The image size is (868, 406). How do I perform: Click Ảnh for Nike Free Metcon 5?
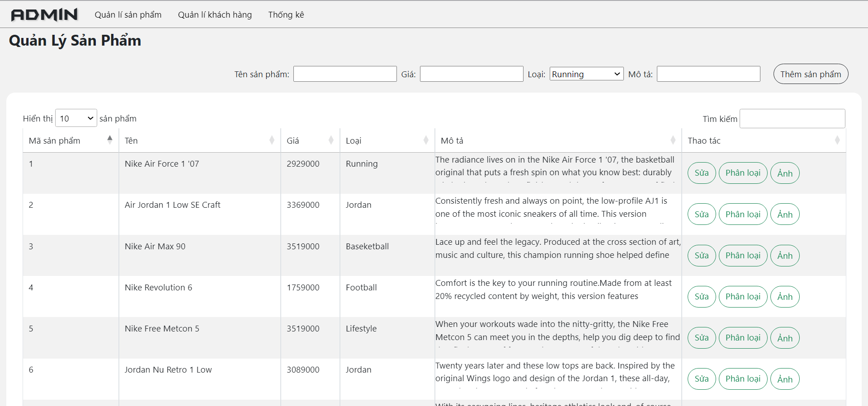(785, 338)
